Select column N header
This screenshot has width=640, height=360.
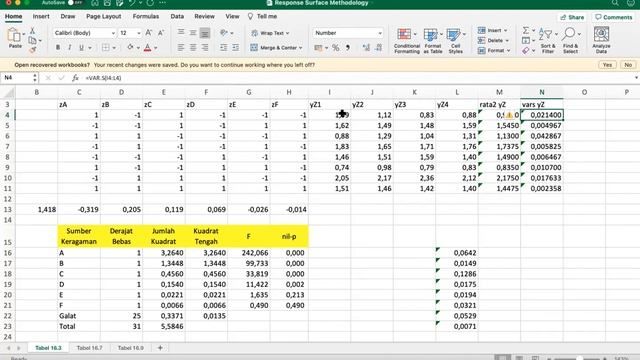click(542, 92)
